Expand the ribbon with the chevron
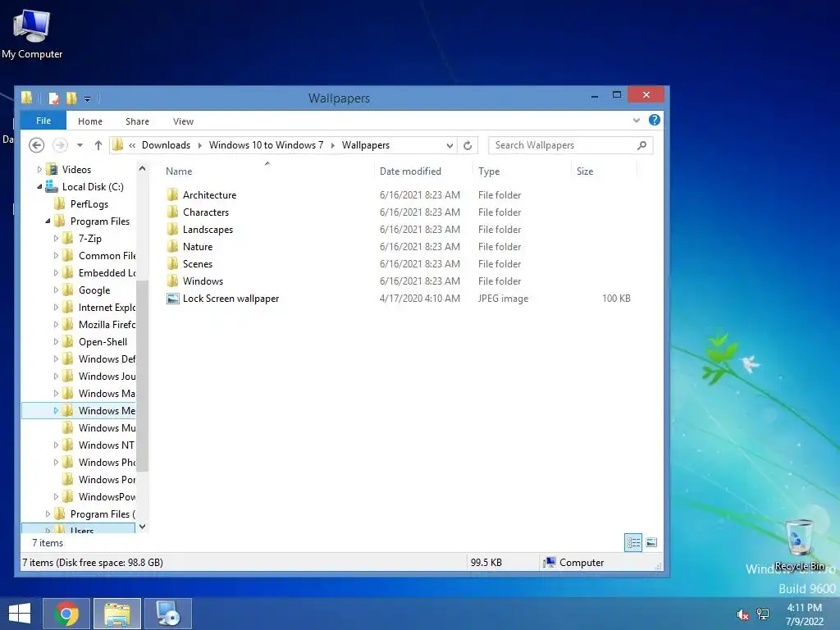 [x=637, y=121]
